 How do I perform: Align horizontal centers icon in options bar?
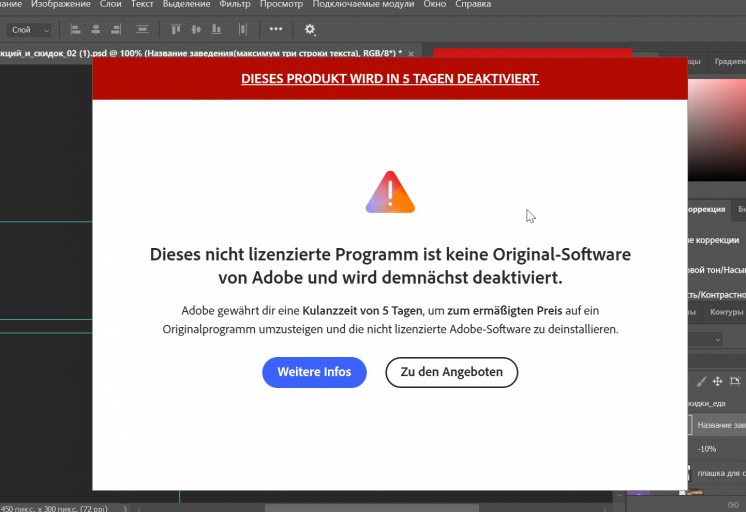[x=96, y=30]
